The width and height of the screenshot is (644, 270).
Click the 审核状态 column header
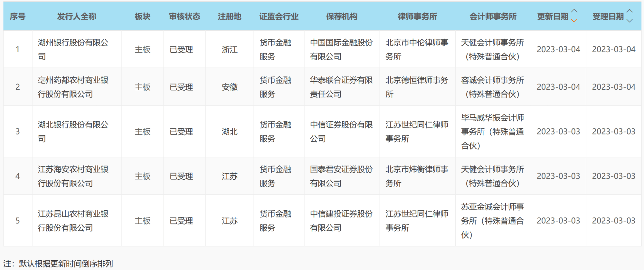(x=185, y=16)
